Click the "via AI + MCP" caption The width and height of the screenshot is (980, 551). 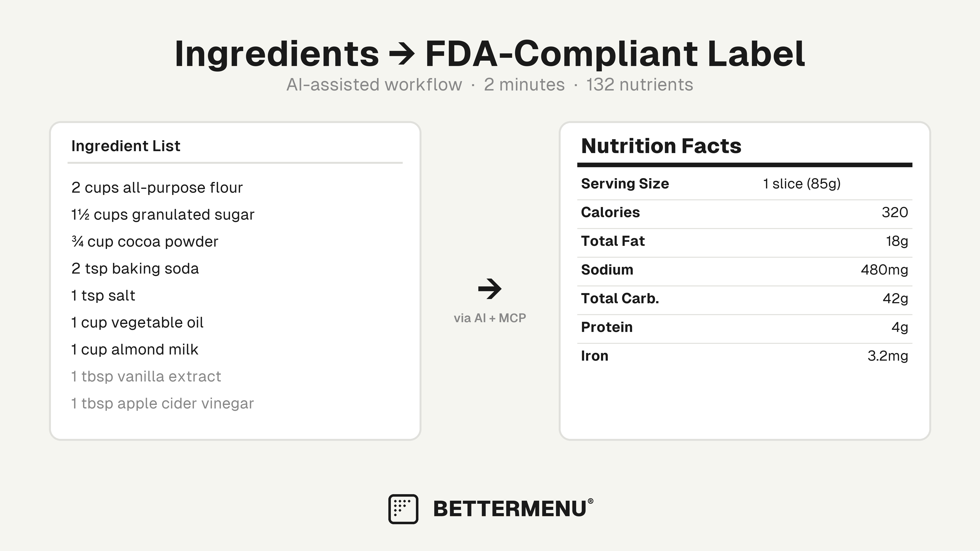(490, 318)
